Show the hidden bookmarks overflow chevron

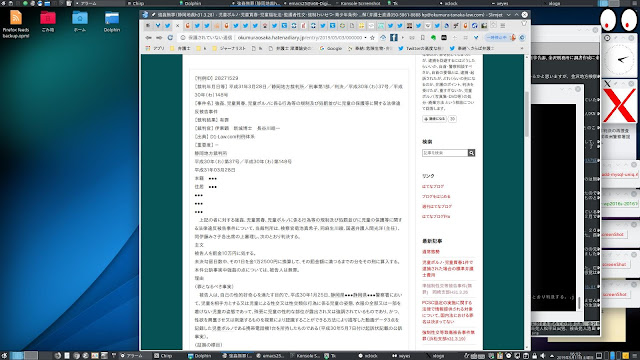click(522, 48)
